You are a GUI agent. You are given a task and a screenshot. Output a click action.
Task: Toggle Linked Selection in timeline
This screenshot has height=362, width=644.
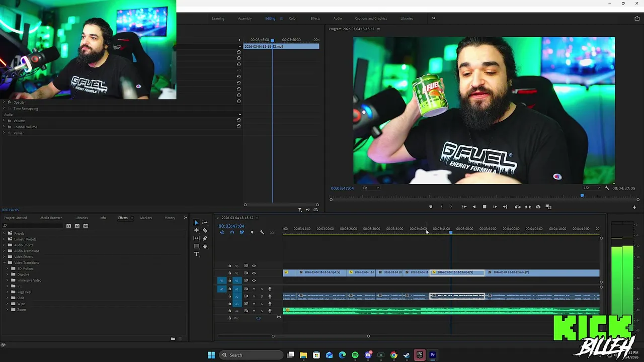pos(242,232)
